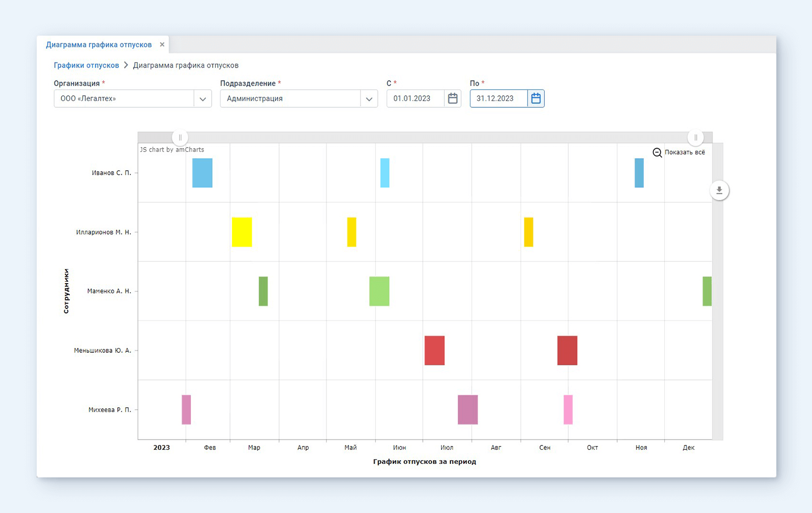
Task: Click the axis title График отпусков за период
Action: tap(425, 462)
